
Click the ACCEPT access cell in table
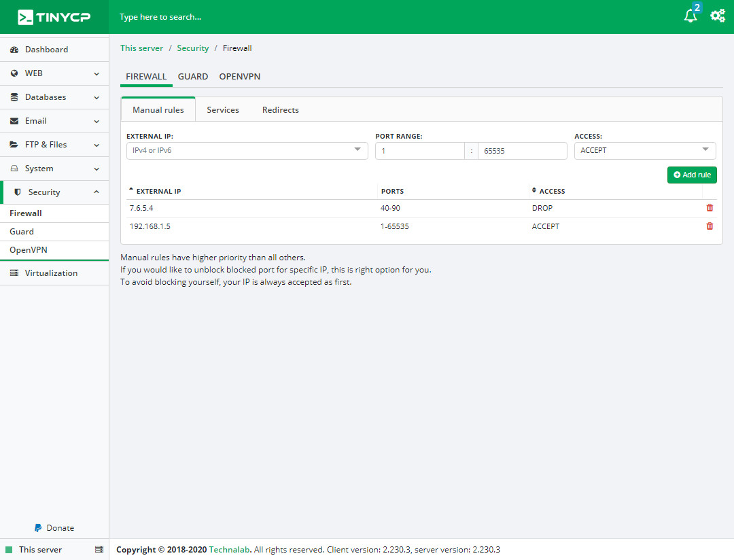(x=545, y=226)
